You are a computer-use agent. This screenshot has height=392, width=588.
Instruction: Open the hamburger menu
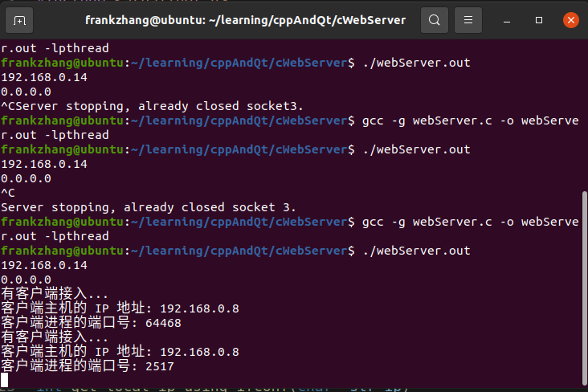click(471, 19)
